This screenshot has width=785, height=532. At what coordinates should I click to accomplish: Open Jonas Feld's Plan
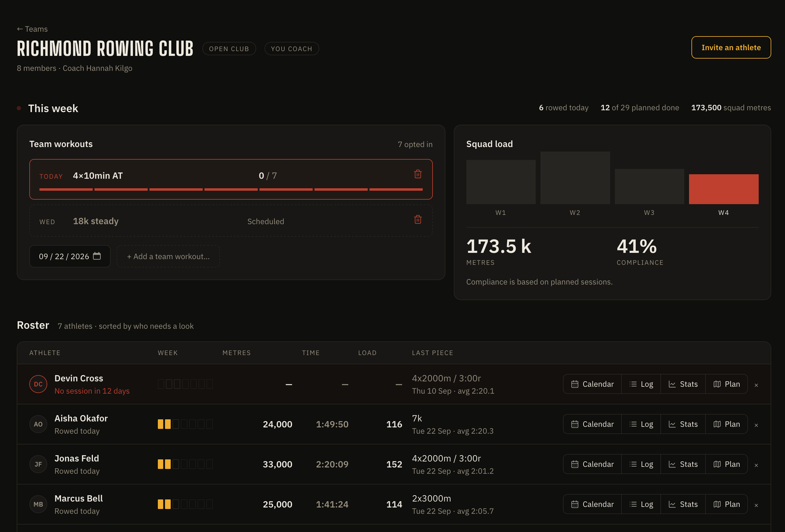[x=727, y=464]
